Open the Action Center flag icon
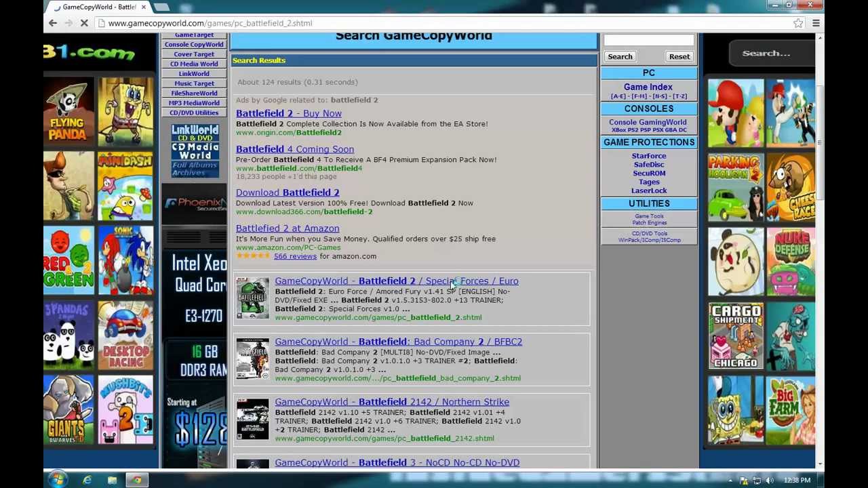Screen dimensions: 868x488 [x=745, y=481]
